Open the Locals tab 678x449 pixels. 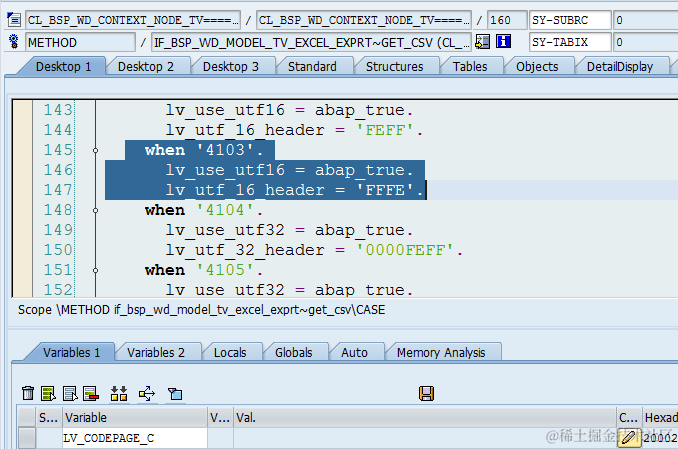pos(230,353)
